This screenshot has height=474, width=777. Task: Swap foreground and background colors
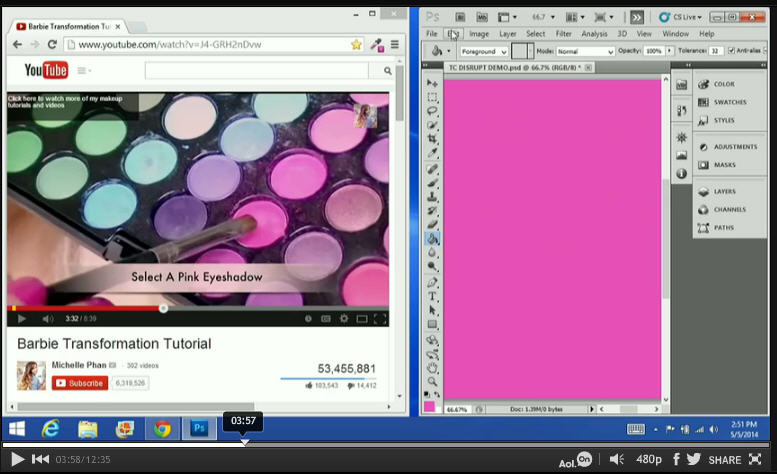point(437,394)
